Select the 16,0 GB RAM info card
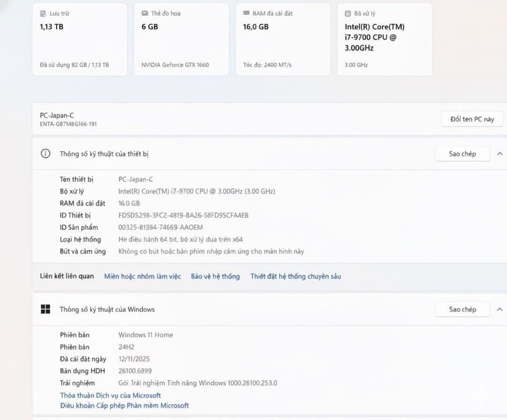Image resolution: width=507 pixels, height=420 pixels. 283,40
